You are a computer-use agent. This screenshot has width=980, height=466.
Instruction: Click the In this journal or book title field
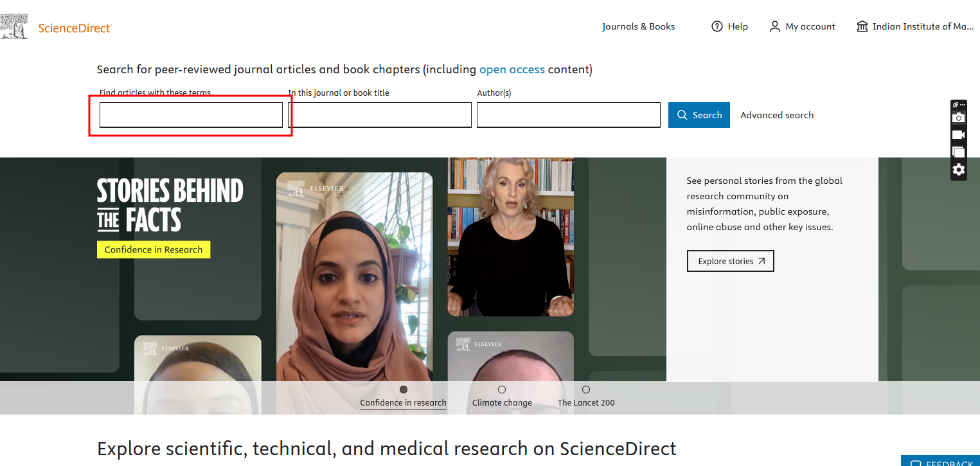tap(381, 115)
